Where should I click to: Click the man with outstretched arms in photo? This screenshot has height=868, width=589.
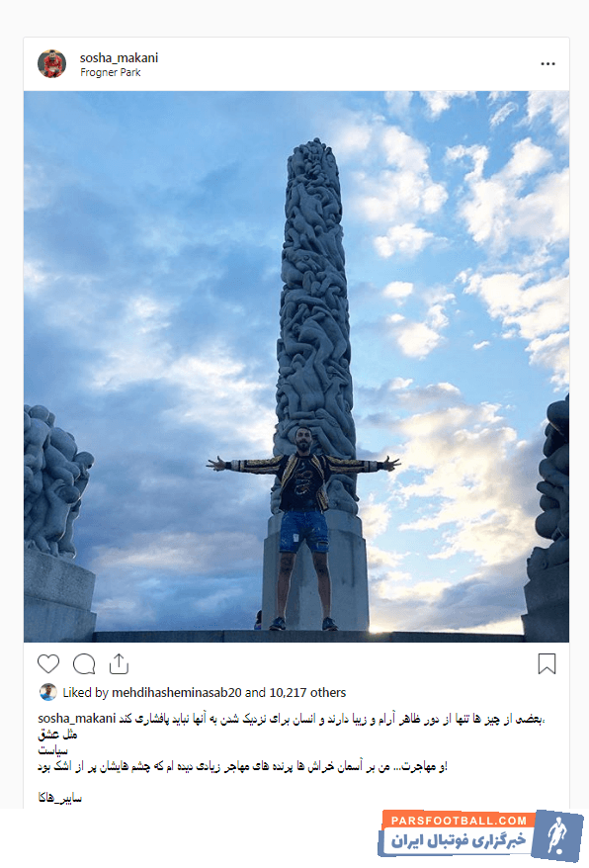(303, 527)
